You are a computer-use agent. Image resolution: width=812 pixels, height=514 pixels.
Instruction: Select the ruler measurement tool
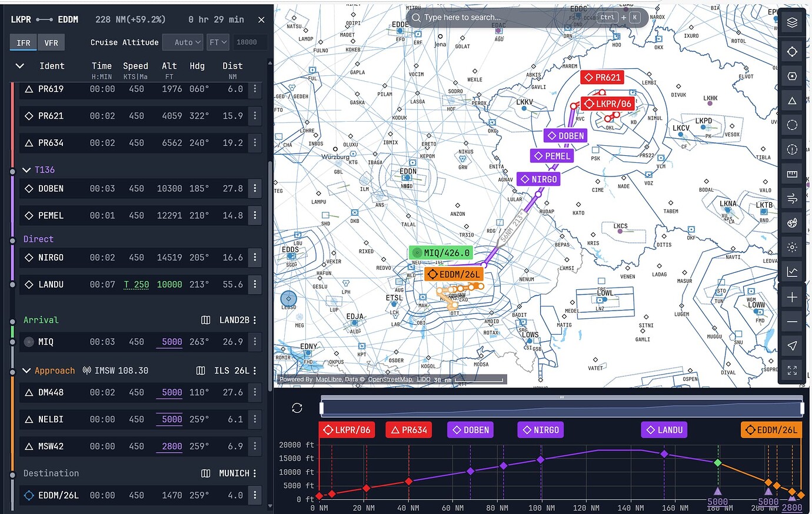tap(792, 174)
